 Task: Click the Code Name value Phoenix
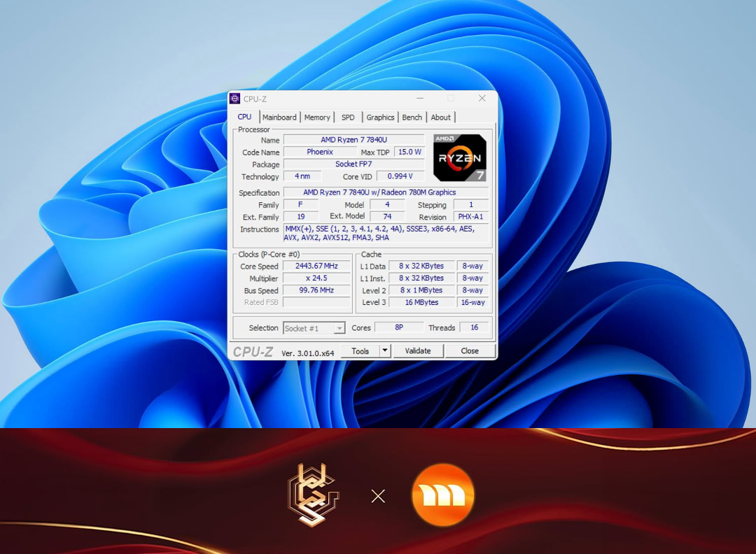[320, 152]
